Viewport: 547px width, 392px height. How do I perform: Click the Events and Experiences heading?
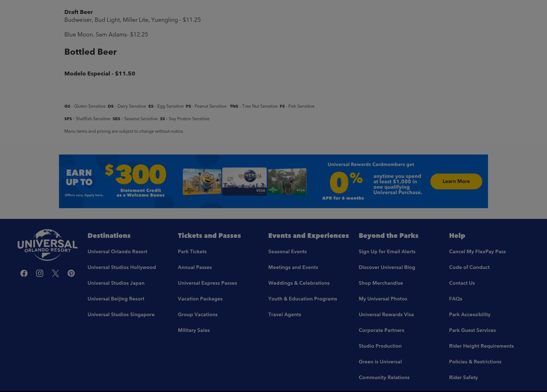(309, 236)
